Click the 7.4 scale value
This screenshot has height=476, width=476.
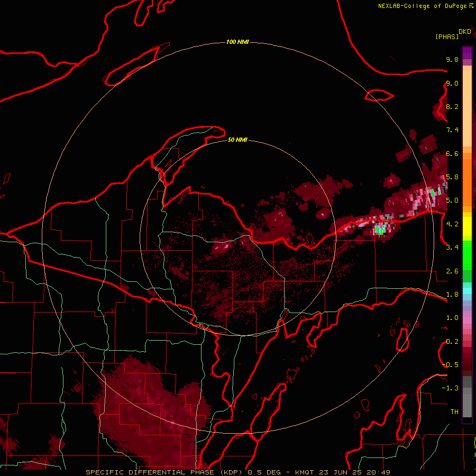pyautogui.click(x=452, y=130)
